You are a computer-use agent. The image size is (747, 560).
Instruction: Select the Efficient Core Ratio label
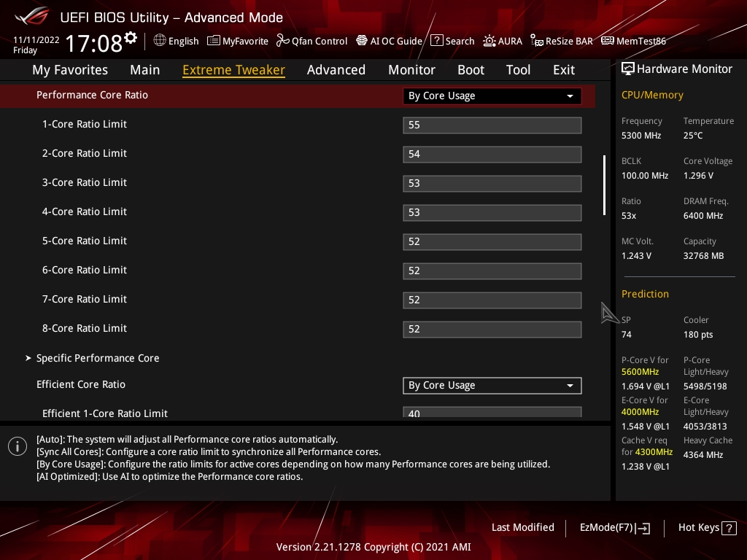[x=80, y=384]
